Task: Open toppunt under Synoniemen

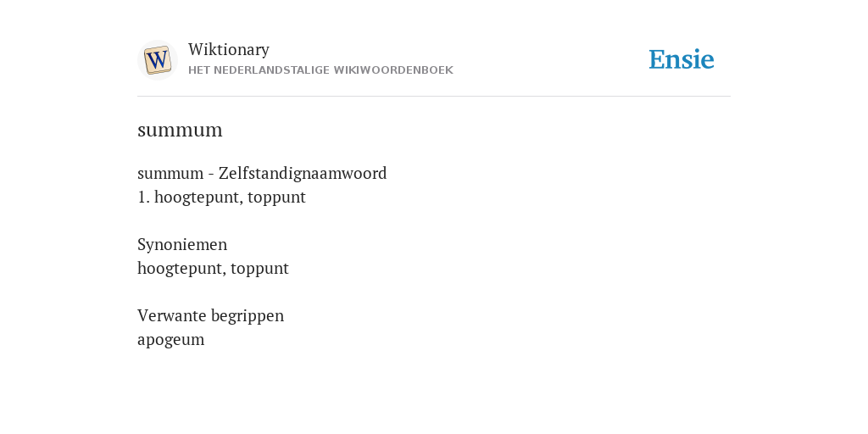Action: [x=259, y=269]
